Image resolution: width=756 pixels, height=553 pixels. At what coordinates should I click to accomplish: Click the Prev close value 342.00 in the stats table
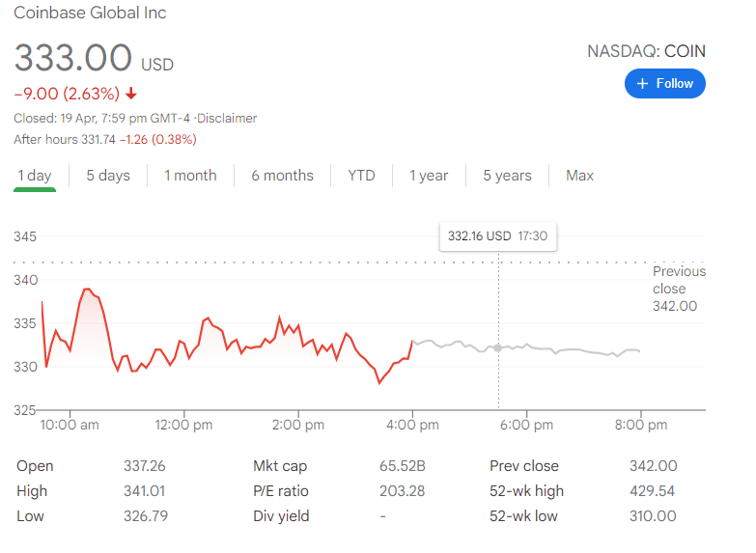[653, 466]
